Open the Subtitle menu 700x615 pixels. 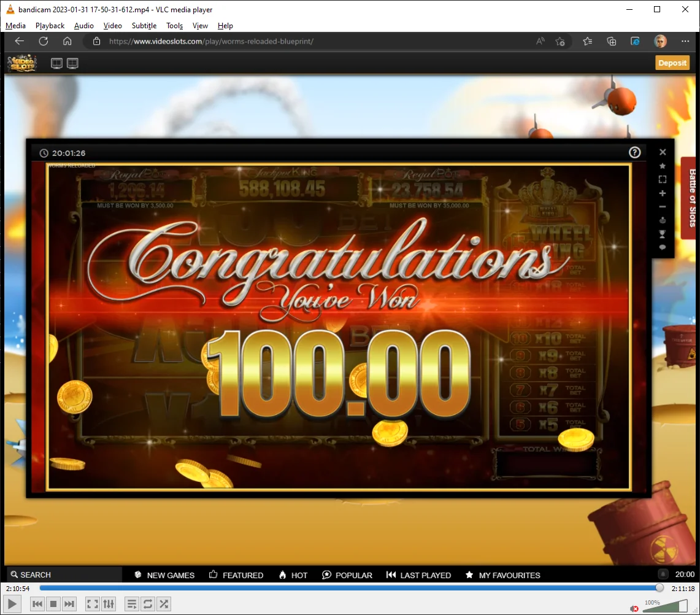(144, 26)
